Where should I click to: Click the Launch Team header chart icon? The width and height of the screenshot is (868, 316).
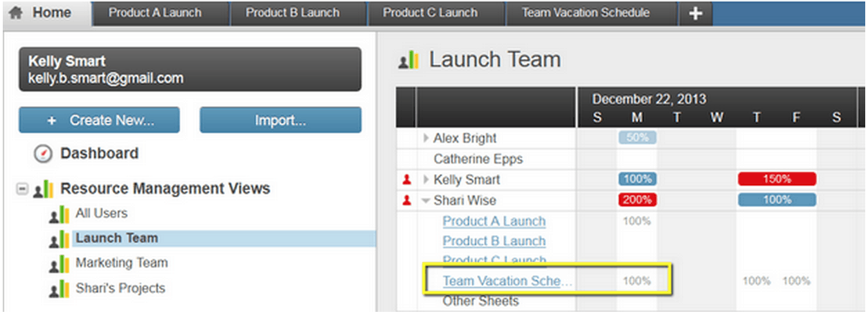pos(408,60)
